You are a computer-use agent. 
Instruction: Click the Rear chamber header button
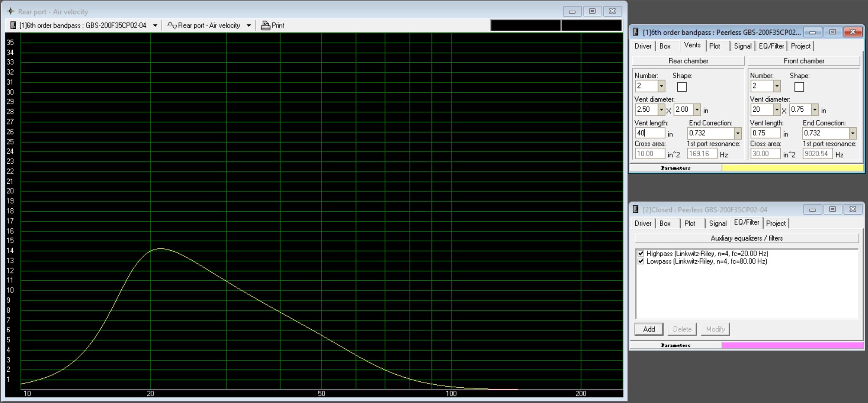[x=688, y=61]
